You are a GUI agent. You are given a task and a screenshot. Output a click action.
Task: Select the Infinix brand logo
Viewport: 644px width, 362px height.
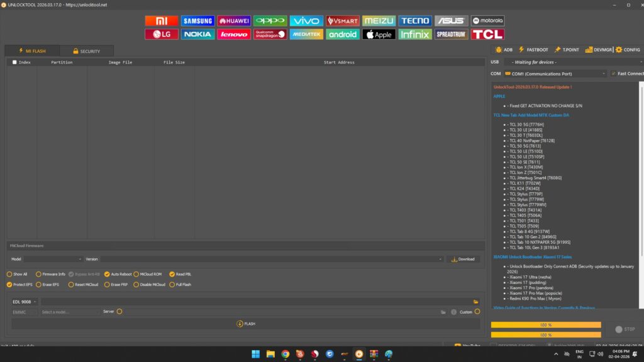coord(415,34)
